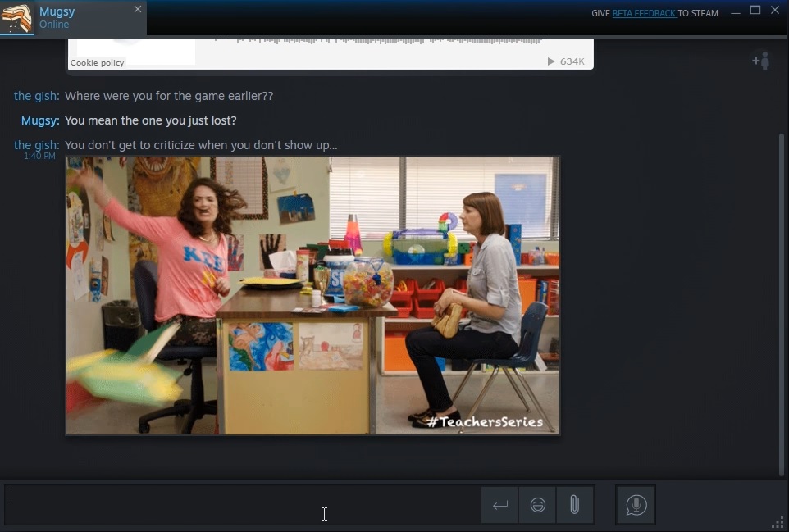Close the Mugsy chat tab
This screenshot has width=789, height=532.
click(137, 9)
